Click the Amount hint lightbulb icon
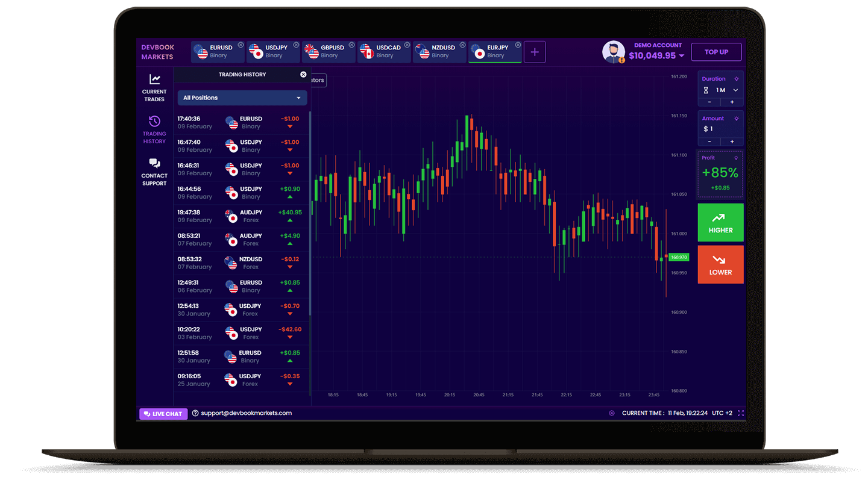The width and height of the screenshot is (868, 495). [x=736, y=119]
